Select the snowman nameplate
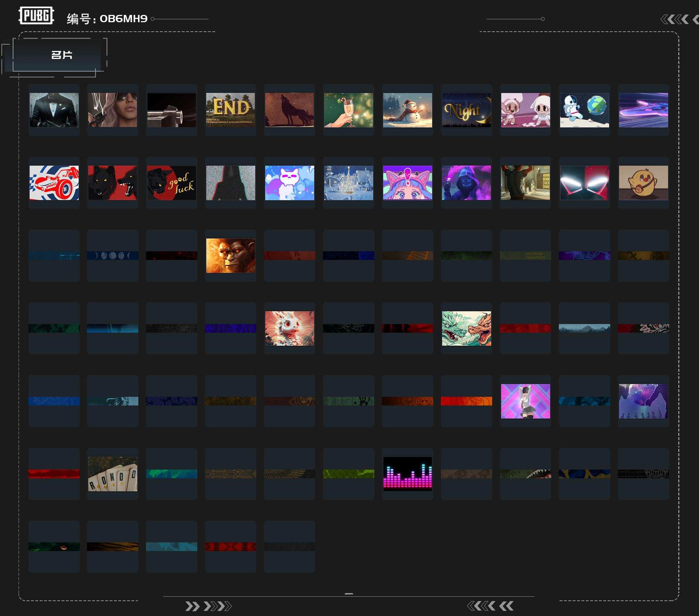The width and height of the screenshot is (699, 616). point(407,110)
